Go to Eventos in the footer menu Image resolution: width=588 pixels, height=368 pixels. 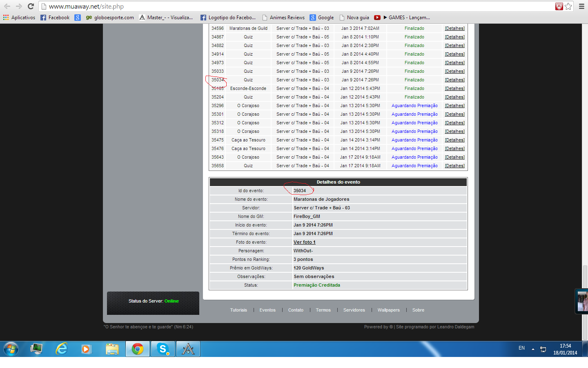(267, 310)
